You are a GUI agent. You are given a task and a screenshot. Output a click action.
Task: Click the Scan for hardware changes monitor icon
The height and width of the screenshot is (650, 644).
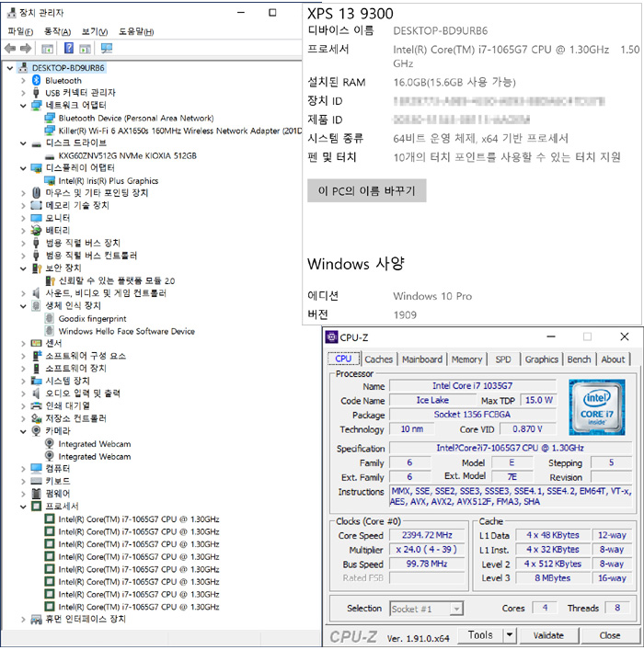point(107,48)
